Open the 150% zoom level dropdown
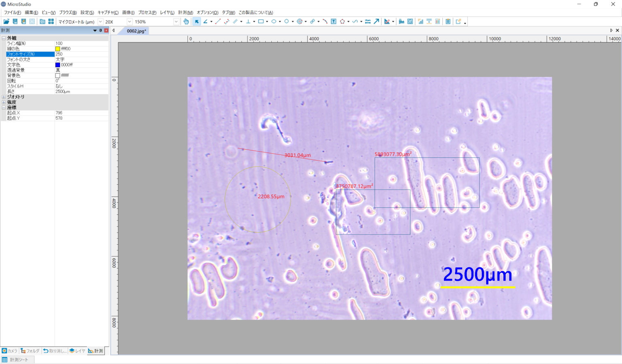This screenshot has width=622, height=364. [176, 22]
